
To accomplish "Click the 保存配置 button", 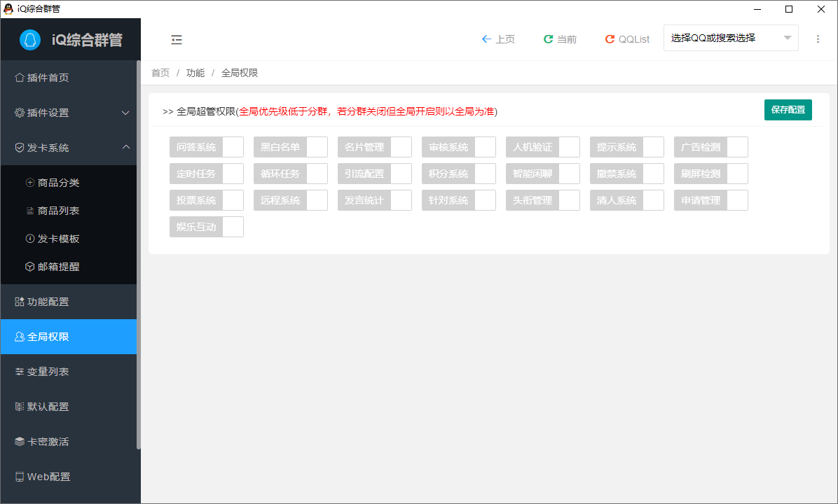I will pyautogui.click(x=788, y=110).
